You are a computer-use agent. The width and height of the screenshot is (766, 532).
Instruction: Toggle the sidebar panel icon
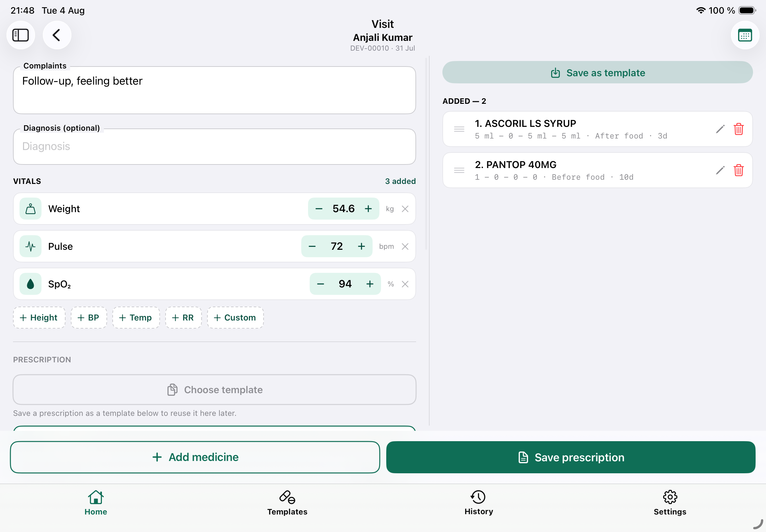[x=21, y=35]
